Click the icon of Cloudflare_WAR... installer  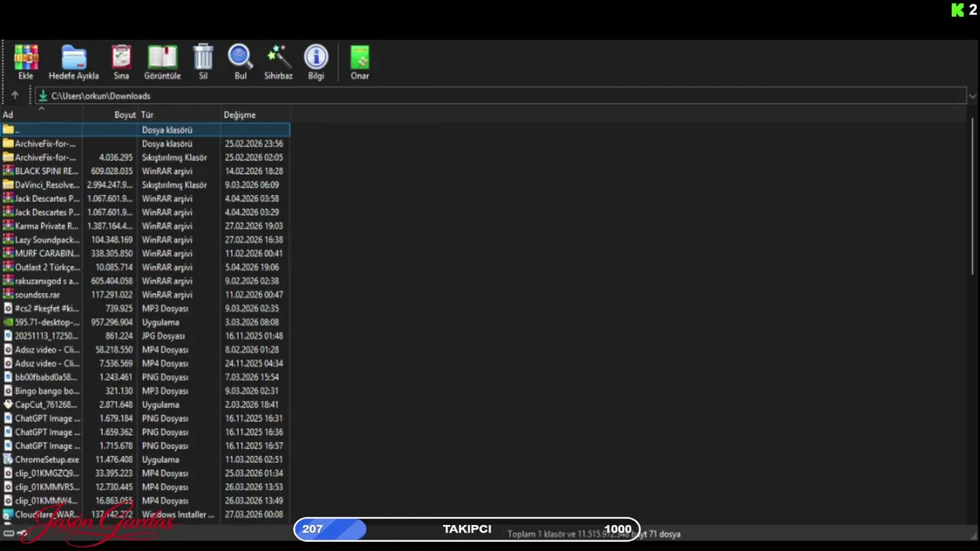8,515
